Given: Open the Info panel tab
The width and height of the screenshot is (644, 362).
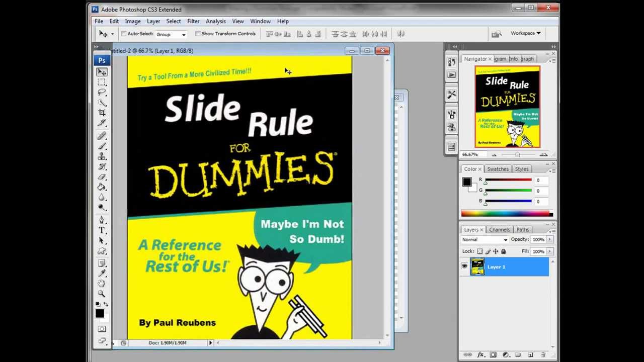Looking at the screenshot, I should click(513, 59).
